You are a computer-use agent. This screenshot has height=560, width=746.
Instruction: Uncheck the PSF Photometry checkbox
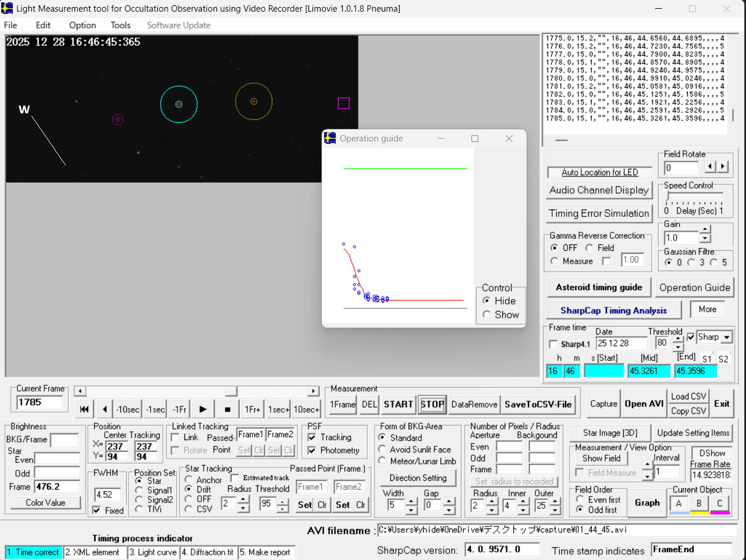(312, 450)
